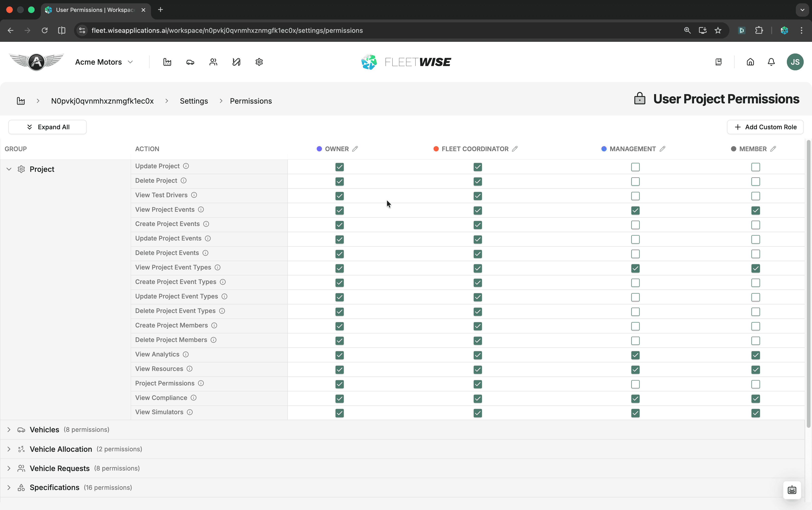This screenshot has width=812, height=510.
Task: Enable Project Permissions for Member
Action: pyautogui.click(x=755, y=384)
